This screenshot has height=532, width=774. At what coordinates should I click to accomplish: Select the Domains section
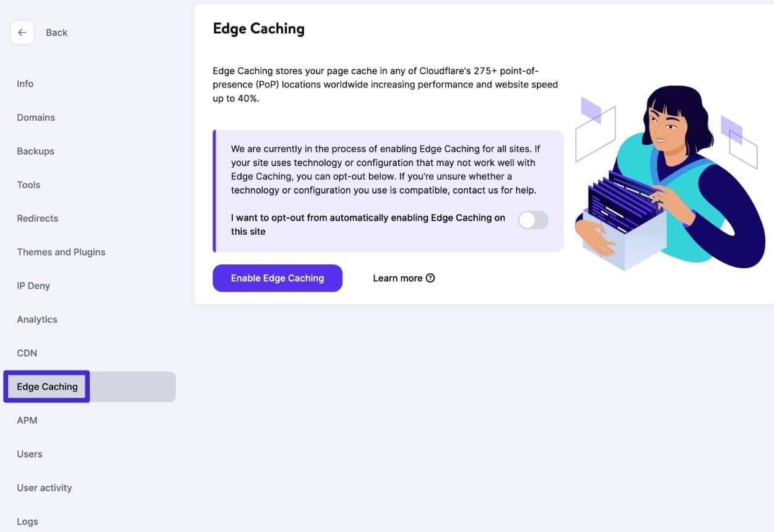click(x=35, y=117)
